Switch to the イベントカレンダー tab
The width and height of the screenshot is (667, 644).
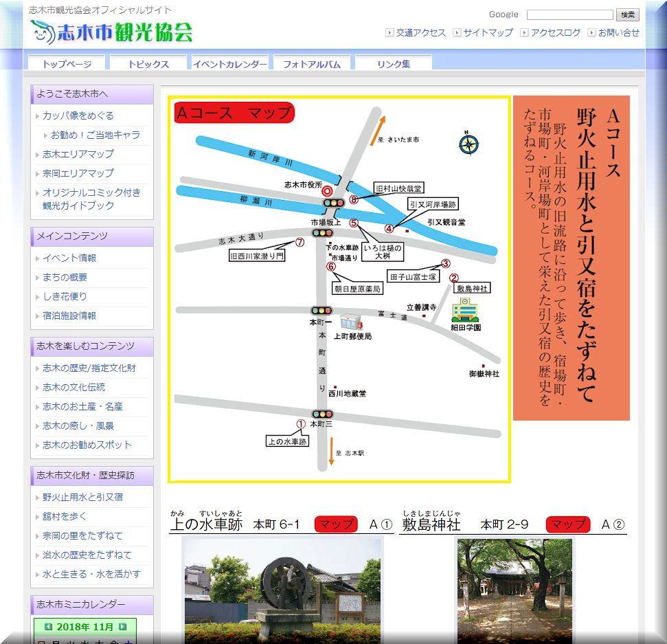point(230,64)
